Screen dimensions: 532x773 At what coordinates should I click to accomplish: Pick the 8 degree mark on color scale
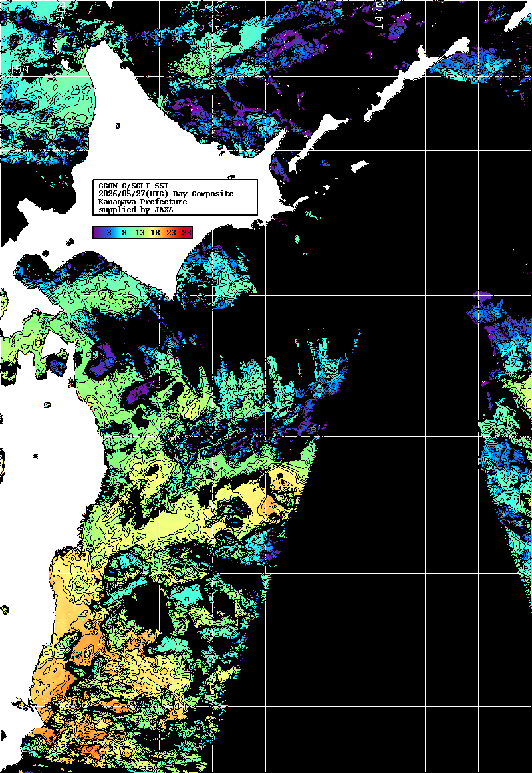(x=124, y=233)
